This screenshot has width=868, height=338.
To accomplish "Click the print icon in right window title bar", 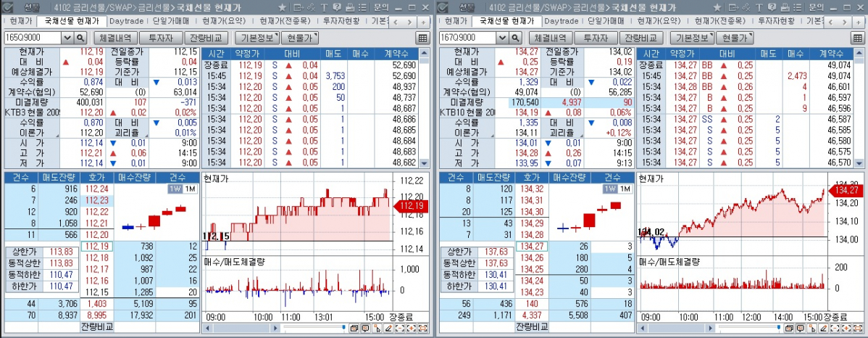I will click(785, 7).
